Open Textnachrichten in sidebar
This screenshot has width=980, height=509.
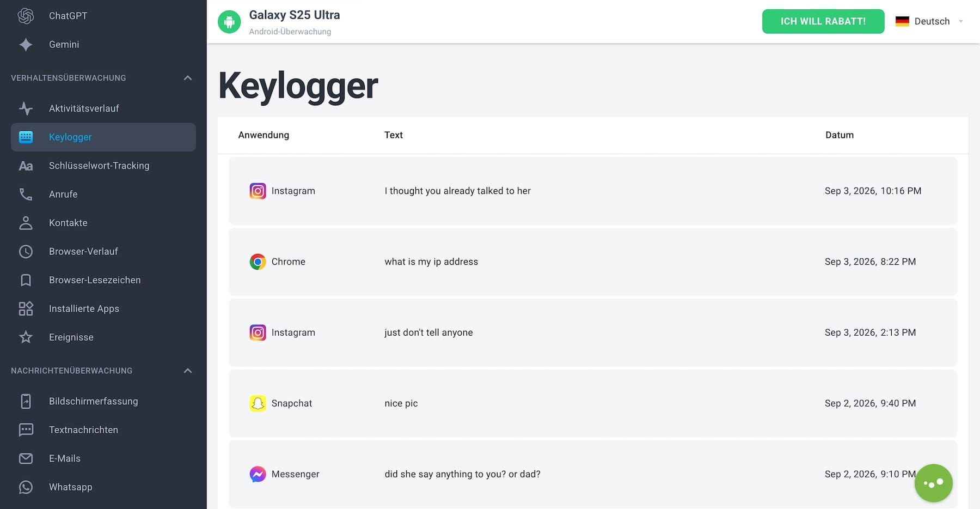[x=103, y=430]
